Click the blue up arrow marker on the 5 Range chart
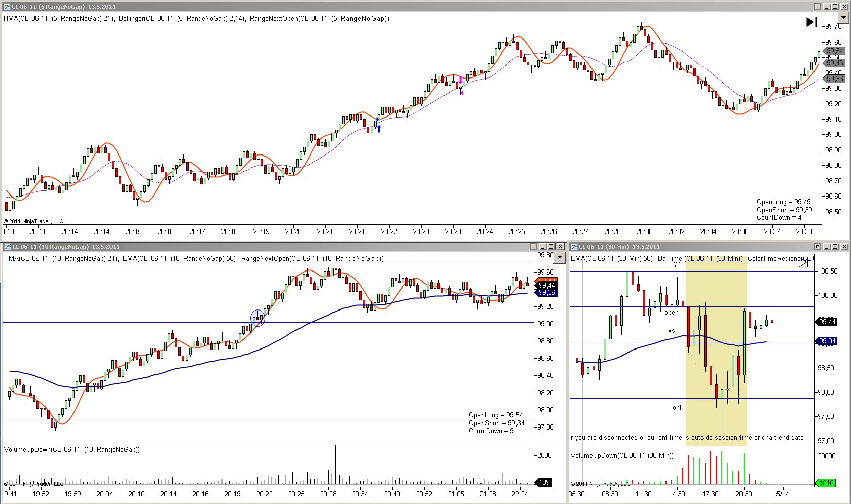 coord(379,129)
